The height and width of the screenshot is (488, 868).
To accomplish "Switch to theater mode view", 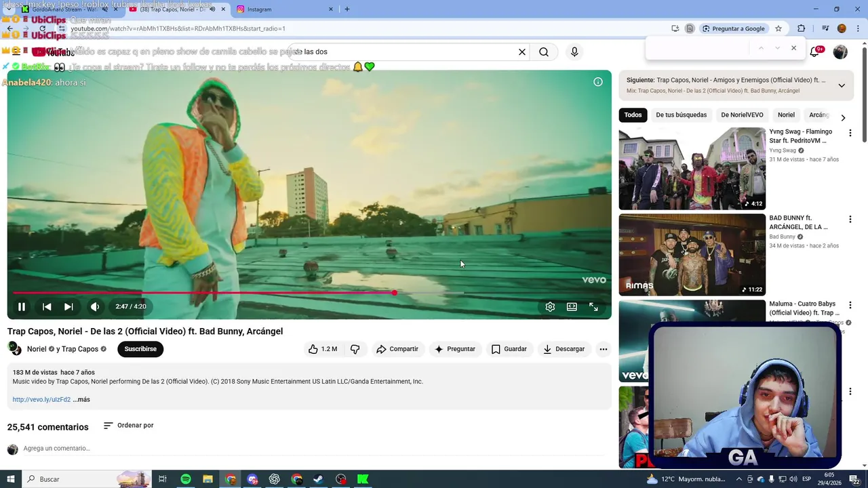I will pyautogui.click(x=572, y=307).
